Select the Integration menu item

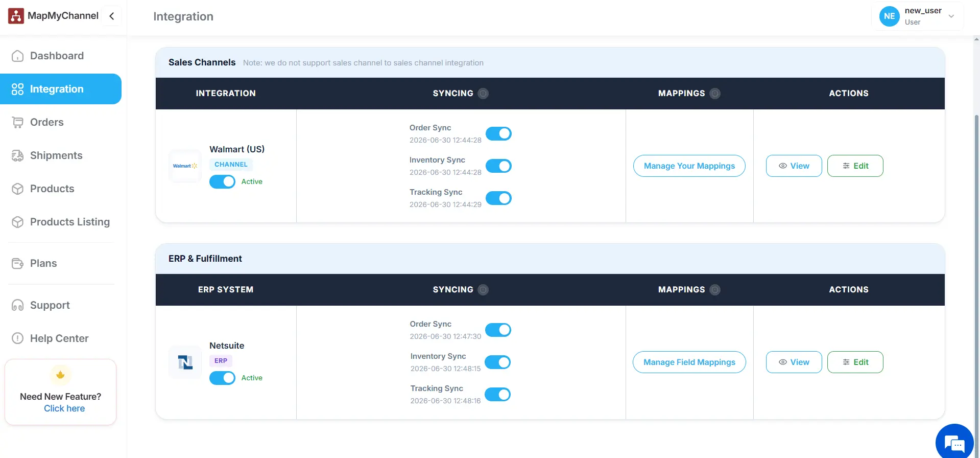[x=61, y=89]
